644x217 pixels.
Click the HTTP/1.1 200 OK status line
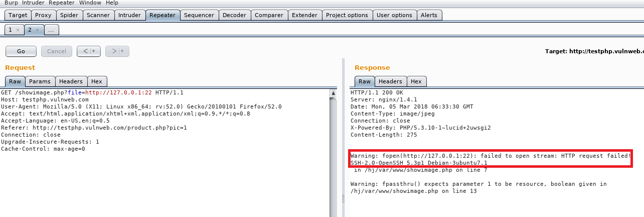pos(377,93)
